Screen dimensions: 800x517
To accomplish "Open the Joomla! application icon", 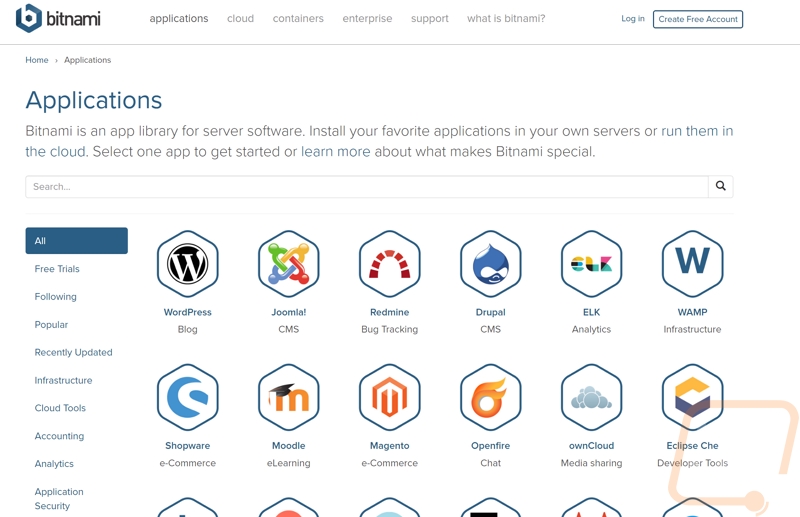I will tap(288, 264).
